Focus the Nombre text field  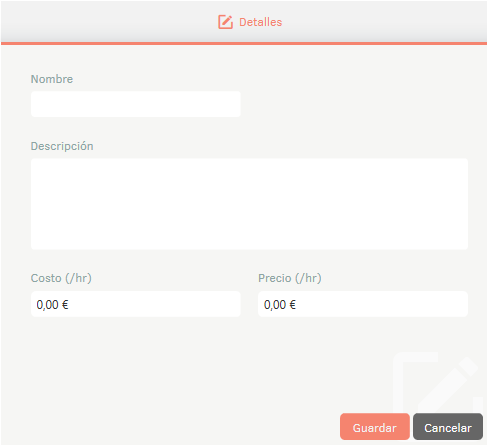(136, 104)
